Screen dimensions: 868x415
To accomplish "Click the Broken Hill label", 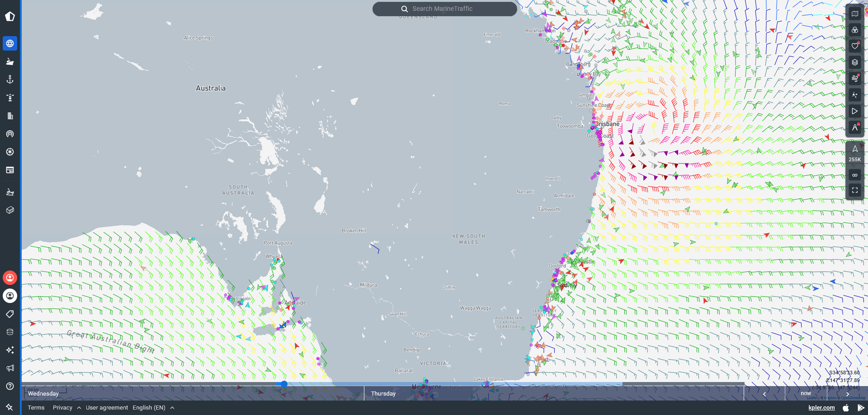I will pos(354,230).
